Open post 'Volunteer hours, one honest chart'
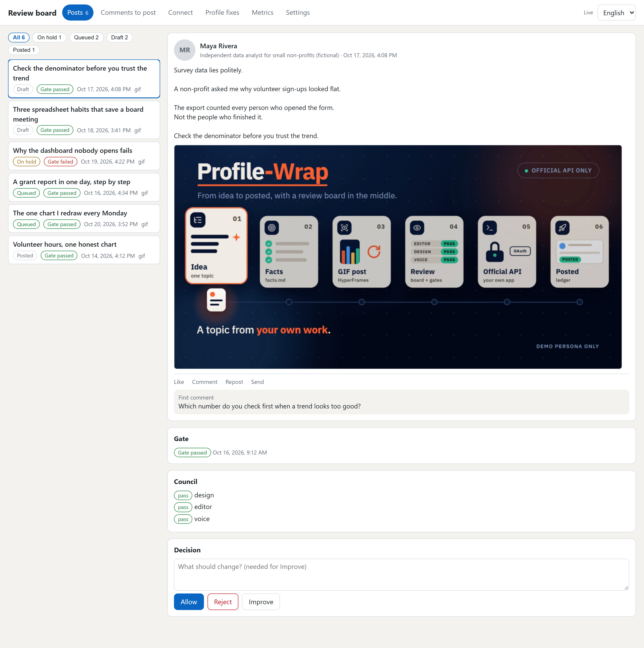This screenshot has height=648, width=644. 84,250
